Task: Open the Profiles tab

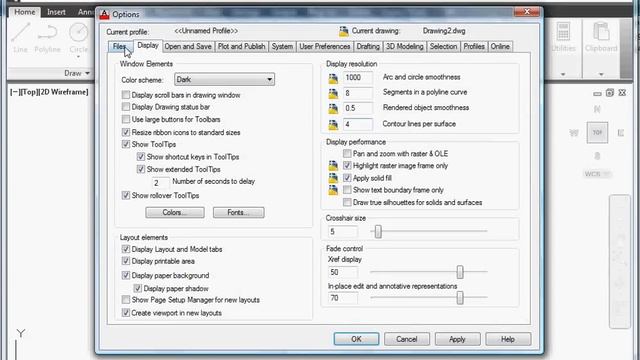Action: pyautogui.click(x=474, y=47)
